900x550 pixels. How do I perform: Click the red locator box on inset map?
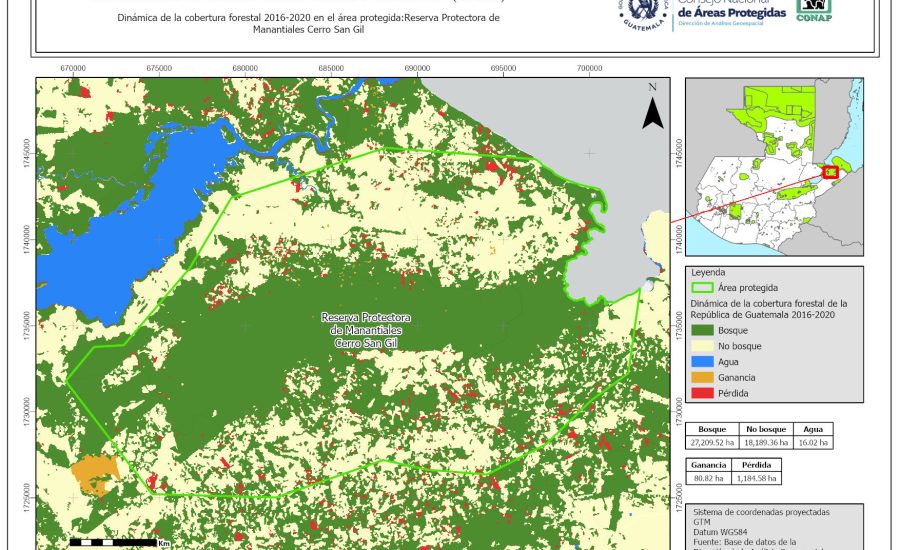829,172
